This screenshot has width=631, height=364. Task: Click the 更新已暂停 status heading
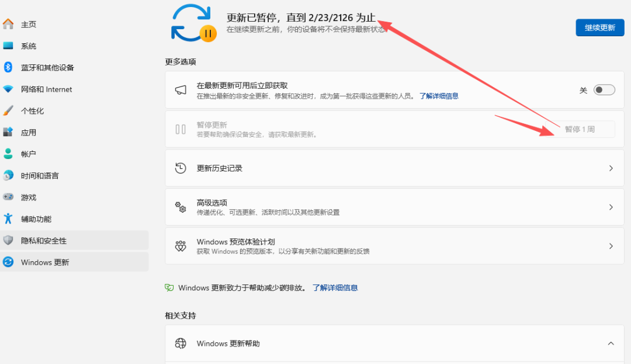click(x=301, y=18)
